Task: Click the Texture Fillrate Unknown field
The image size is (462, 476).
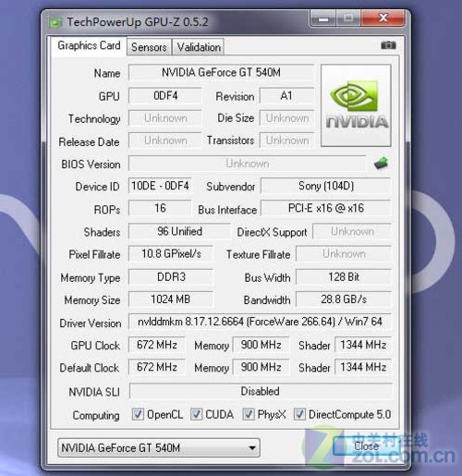Action: (344, 254)
